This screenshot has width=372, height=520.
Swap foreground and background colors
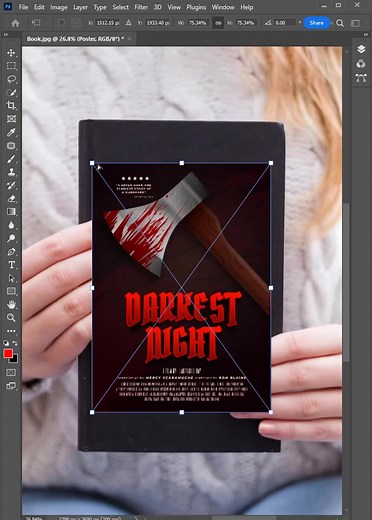(15, 343)
